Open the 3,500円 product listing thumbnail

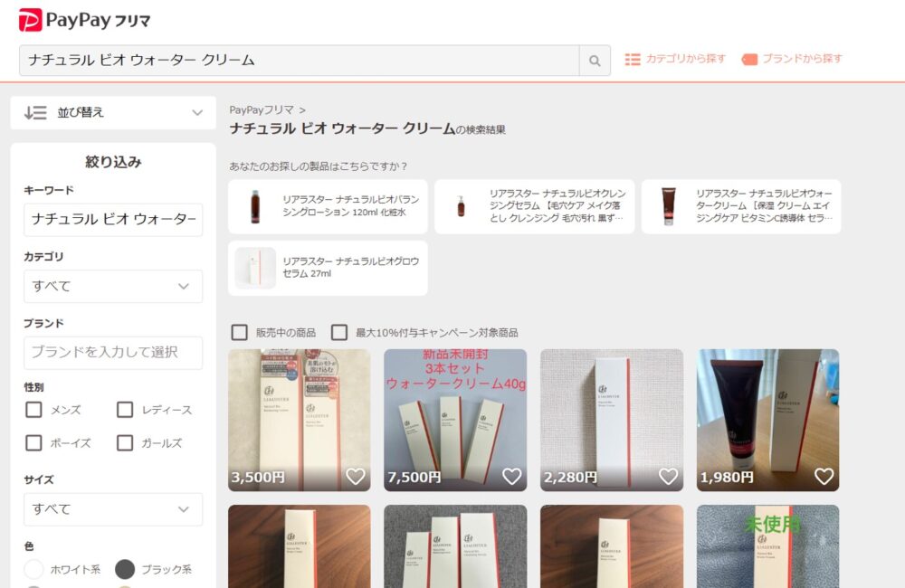click(x=299, y=420)
